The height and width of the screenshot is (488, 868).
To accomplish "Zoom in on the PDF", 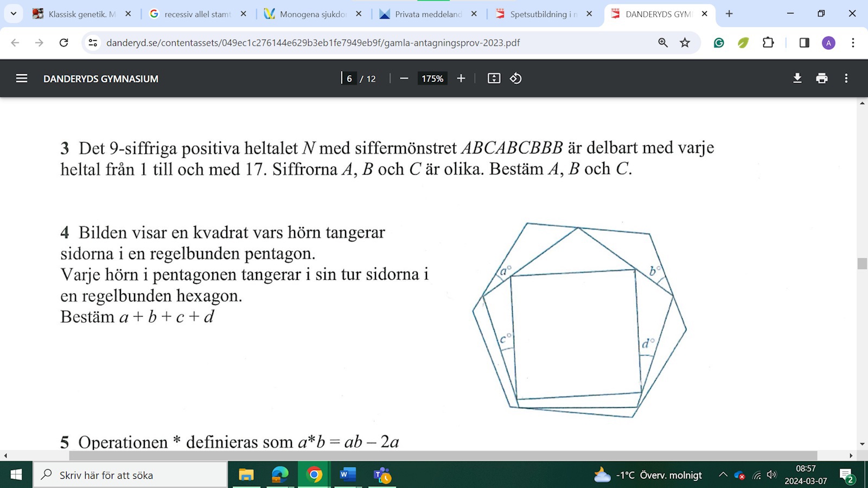I will click(x=461, y=79).
